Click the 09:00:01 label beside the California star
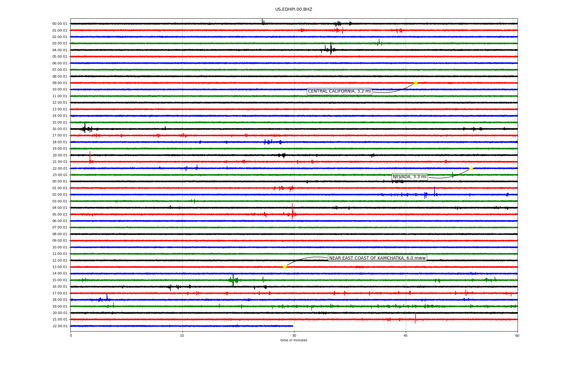Screen dimensions: 588x368 [x=60, y=83]
